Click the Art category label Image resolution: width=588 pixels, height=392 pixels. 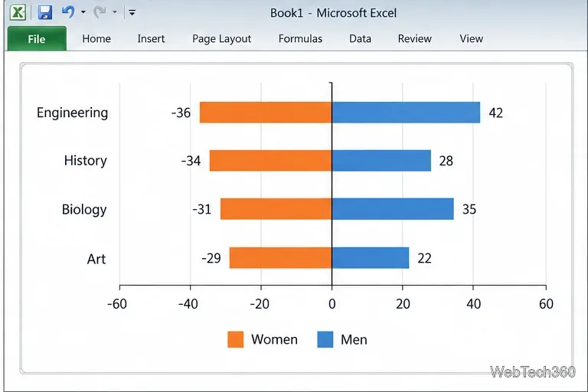pos(96,259)
